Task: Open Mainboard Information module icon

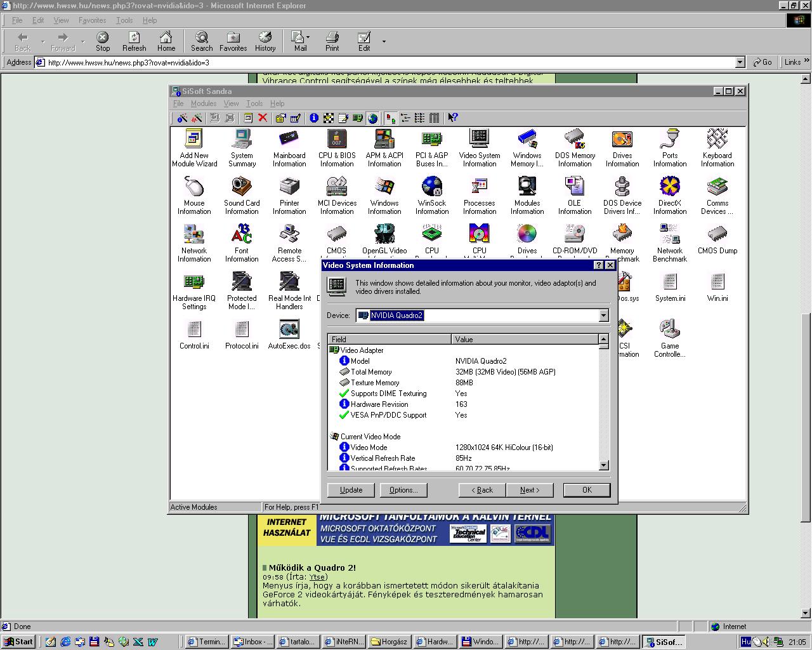Action: click(x=289, y=147)
